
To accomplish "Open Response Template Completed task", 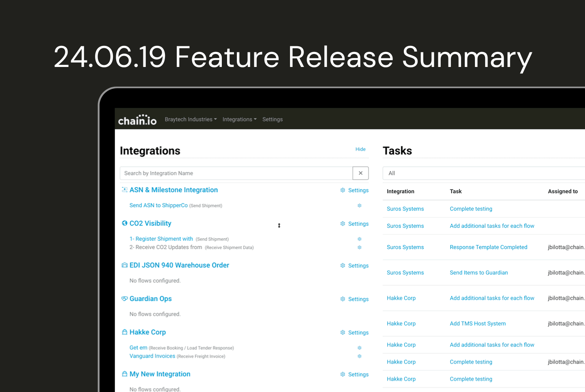I will tap(488, 247).
